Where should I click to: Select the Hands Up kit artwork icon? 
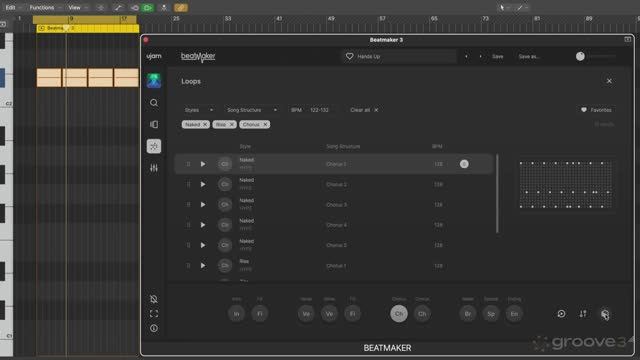(154, 81)
